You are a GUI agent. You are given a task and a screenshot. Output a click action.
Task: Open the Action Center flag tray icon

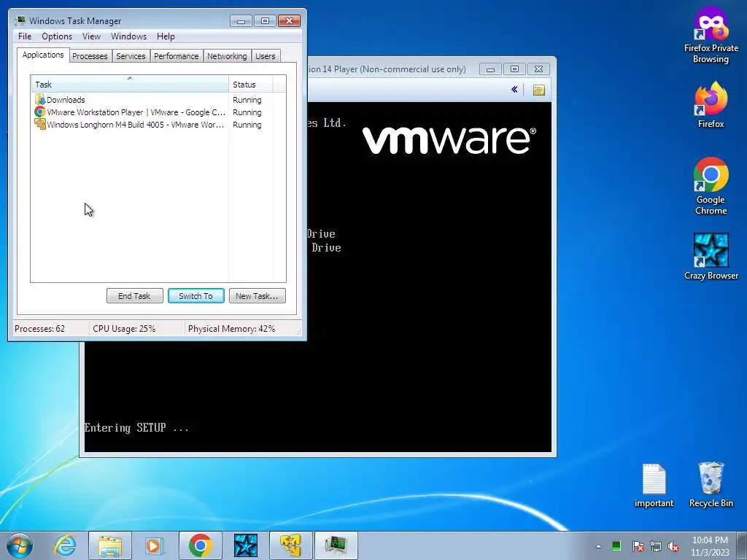pyautogui.click(x=638, y=546)
